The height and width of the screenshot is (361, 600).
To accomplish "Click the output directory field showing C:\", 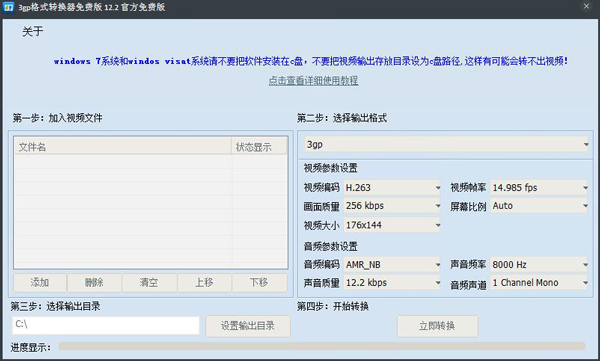I will click(x=106, y=325).
